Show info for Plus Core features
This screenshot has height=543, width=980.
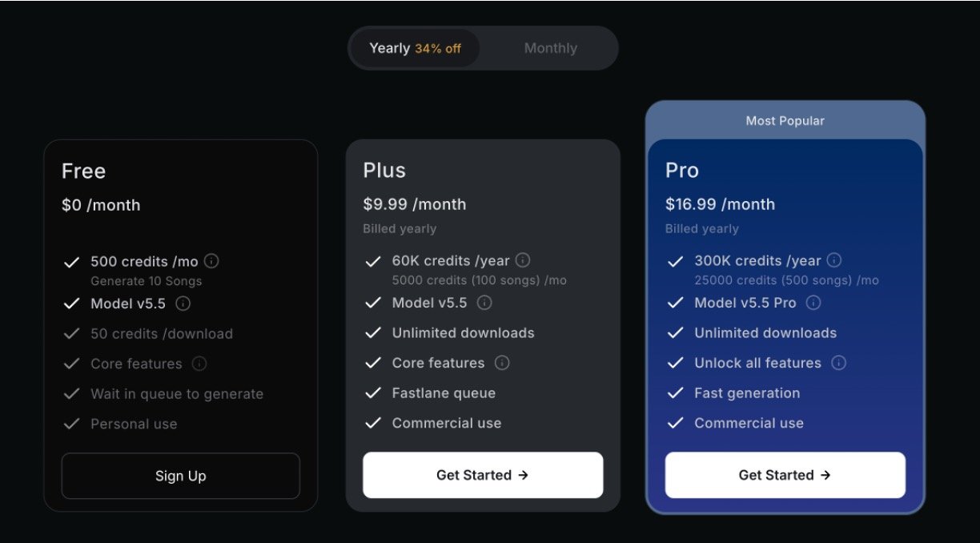click(502, 363)
